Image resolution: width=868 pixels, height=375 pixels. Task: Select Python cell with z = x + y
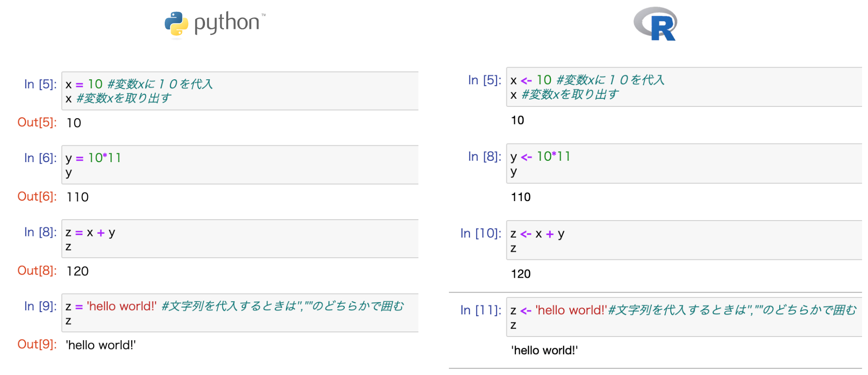click(x=240, y=239)
